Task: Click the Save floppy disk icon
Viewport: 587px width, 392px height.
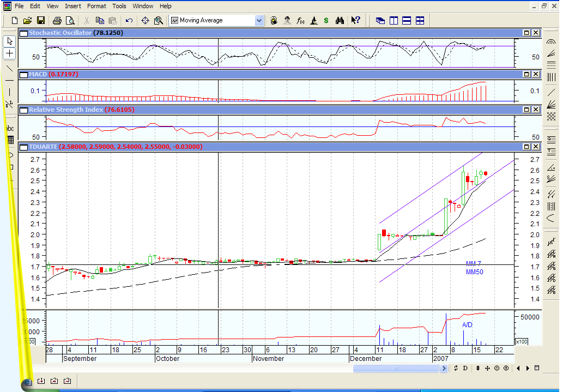Action: tap(40, 21)
